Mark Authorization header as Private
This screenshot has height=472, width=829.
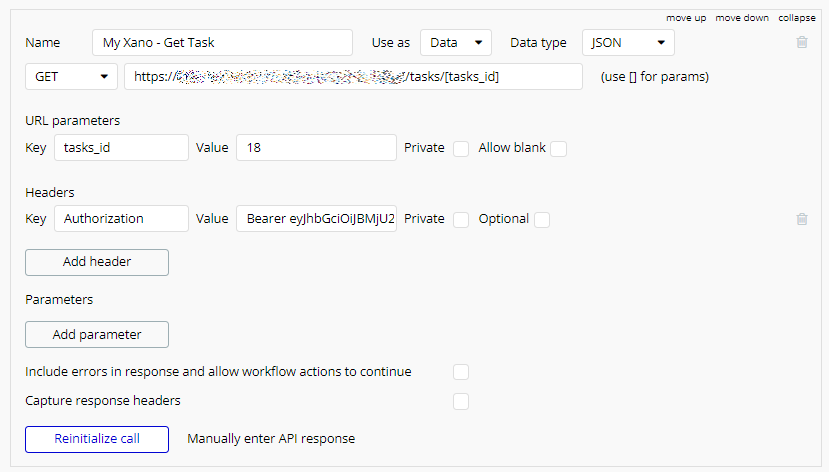pos(461,220)
